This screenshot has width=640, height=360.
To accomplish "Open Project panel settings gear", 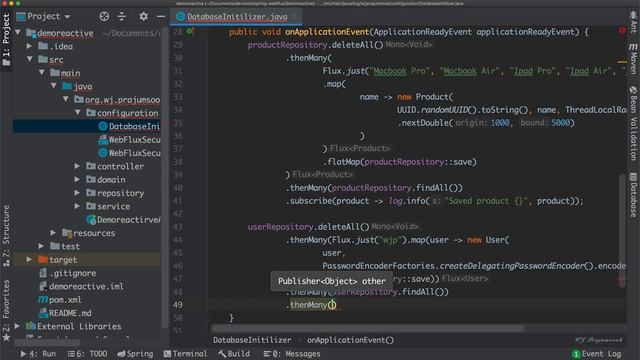I will point(143,16).
